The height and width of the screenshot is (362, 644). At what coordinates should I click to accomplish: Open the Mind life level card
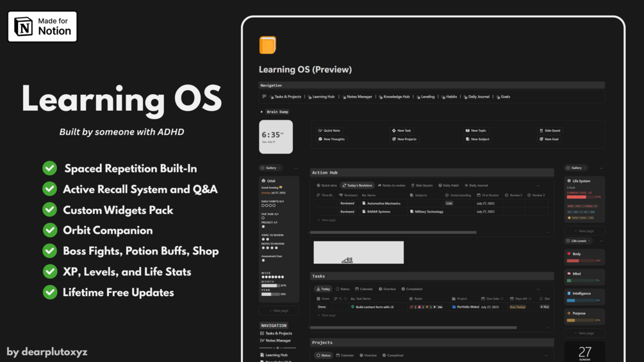pos(584,277)
